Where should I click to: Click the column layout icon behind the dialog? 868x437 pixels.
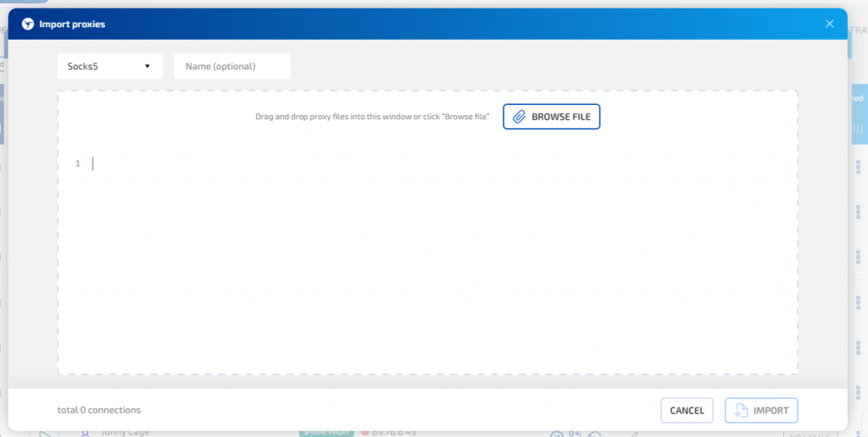[x=858, y=129]
